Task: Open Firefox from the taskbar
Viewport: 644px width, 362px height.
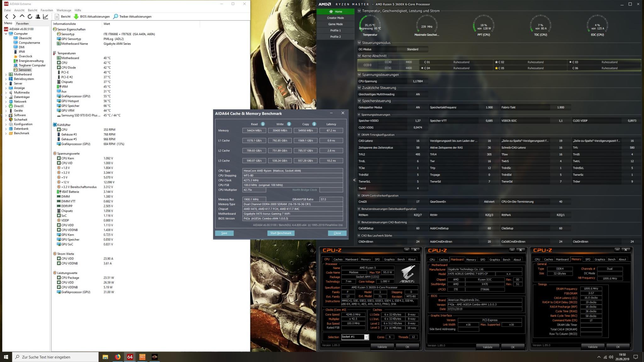Action: [118, 357]
